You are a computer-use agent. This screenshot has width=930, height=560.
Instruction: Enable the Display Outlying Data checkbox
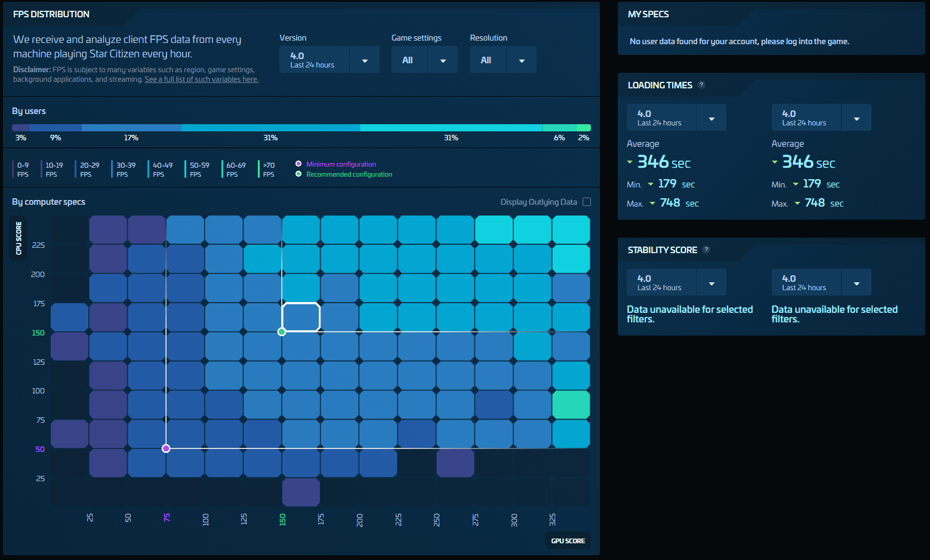pyautogui.click(x=587, y=202)
